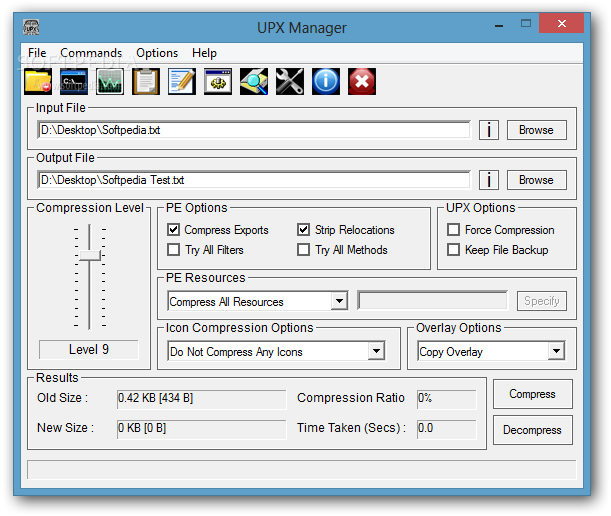The width and height of the screenshot is (611, 516).
Task: Open the Help menu
Action: [205, 53]
